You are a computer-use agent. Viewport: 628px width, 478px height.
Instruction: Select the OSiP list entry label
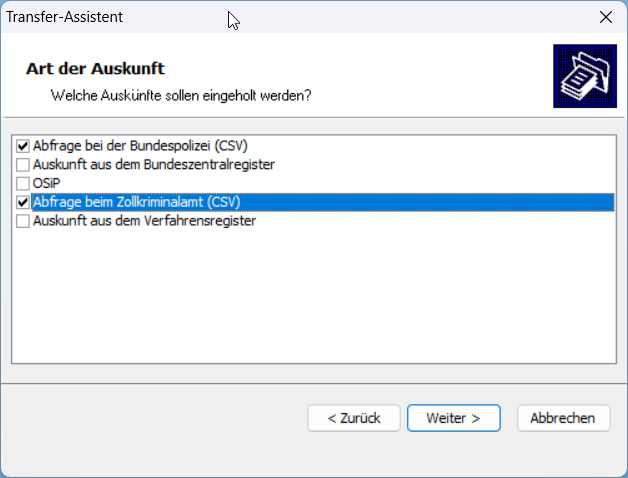[46, 183]
